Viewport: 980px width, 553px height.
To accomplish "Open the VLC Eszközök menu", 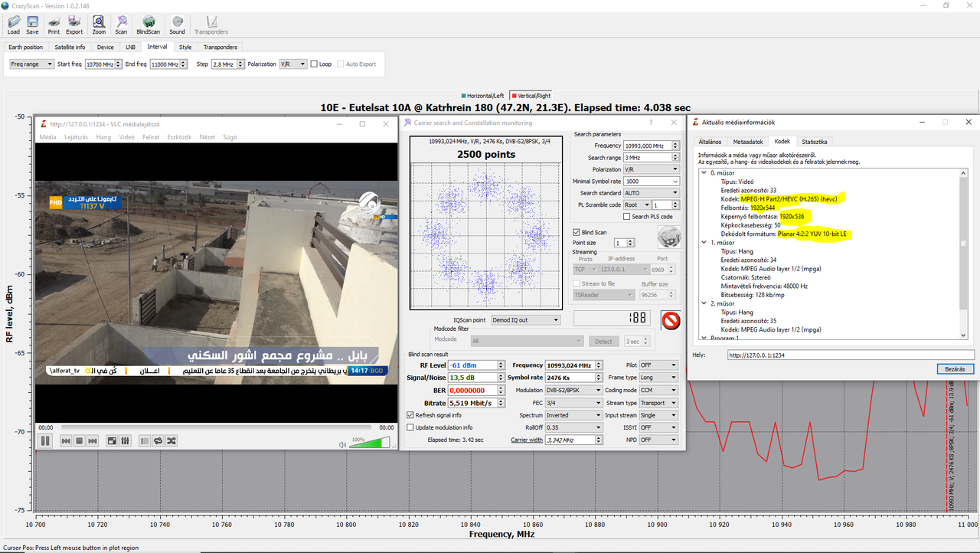I will tap(178, 137).
